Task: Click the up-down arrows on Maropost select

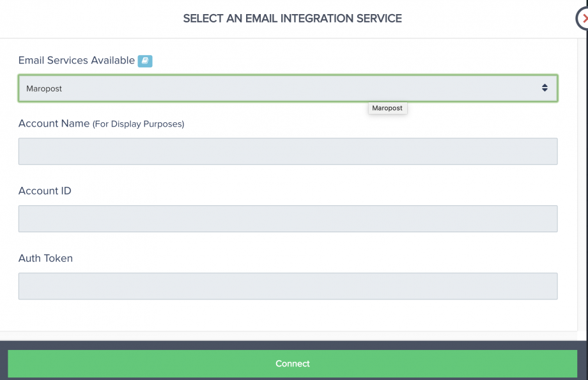Action: tap(545, 88)
